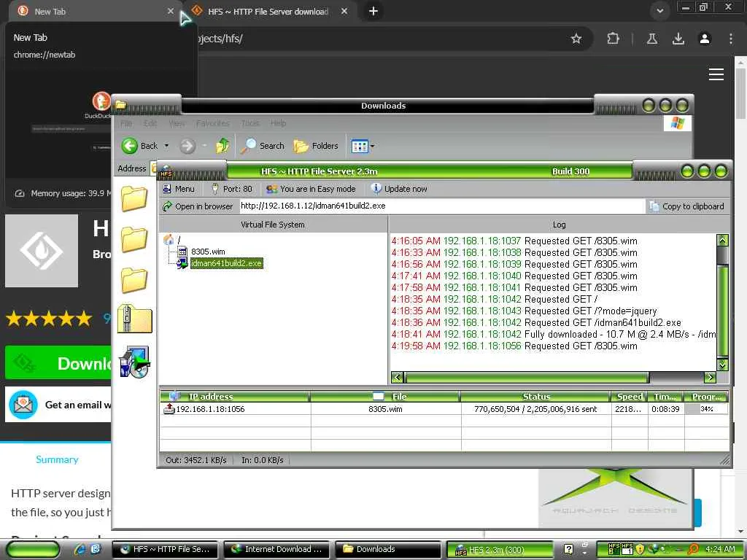Open browser three-dot menu

731,39
